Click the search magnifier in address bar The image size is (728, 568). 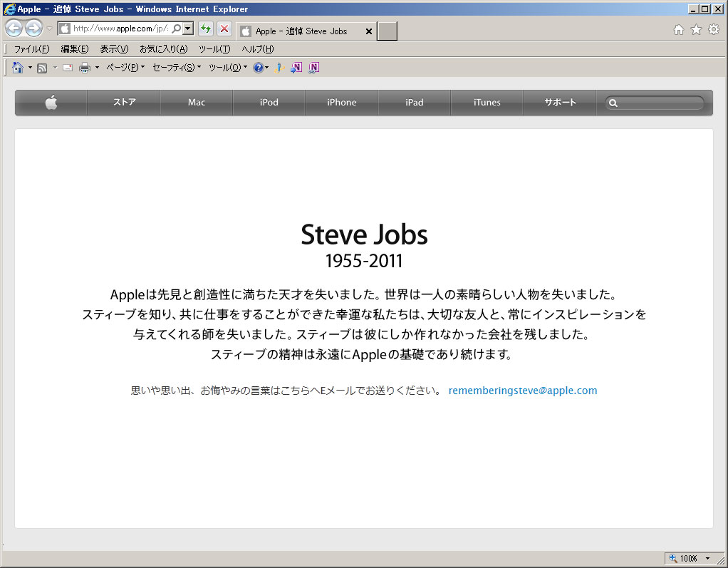click(x=177, y=29)
